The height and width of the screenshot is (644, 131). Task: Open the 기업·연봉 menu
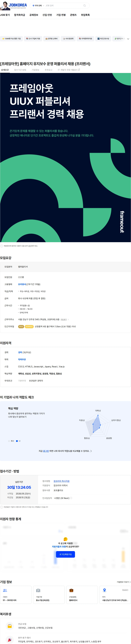click(x=61, y=15)
